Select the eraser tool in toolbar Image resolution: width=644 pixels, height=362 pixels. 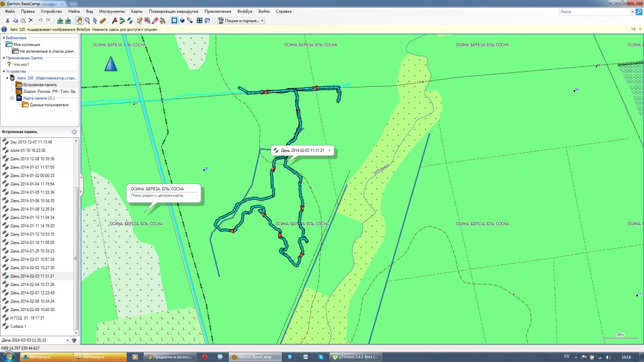point(155,20)
